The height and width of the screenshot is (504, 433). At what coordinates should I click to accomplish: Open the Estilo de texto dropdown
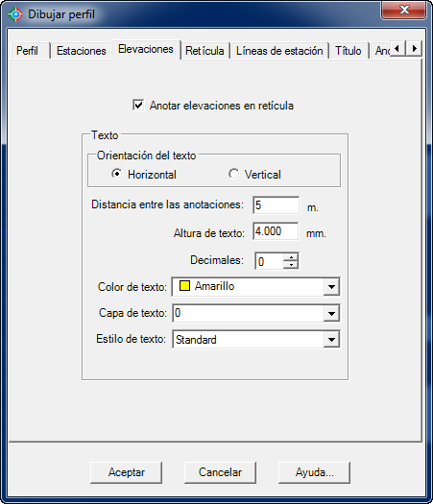[x=331, y=339]
